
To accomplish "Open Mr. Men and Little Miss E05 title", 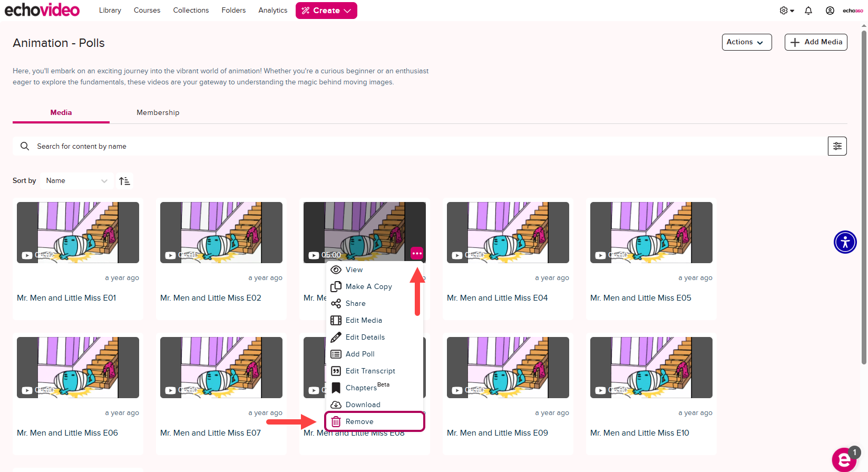I will [641, 298].
